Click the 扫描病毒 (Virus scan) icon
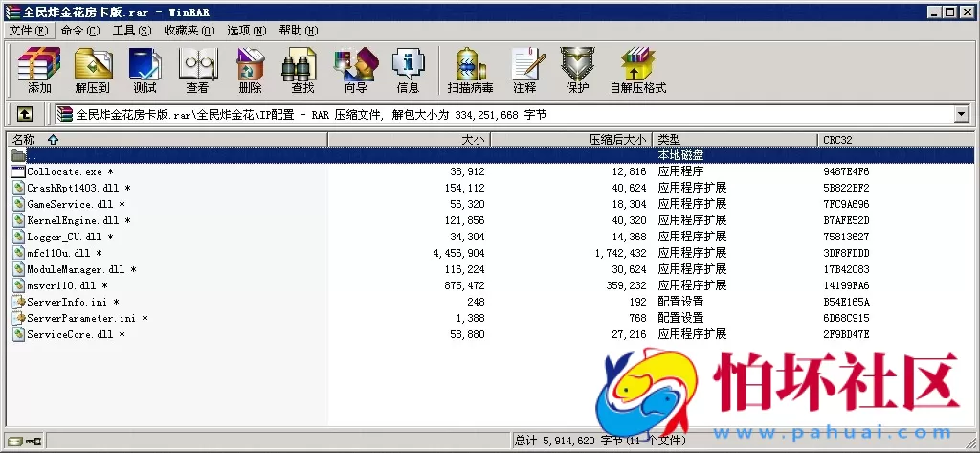 471,63
